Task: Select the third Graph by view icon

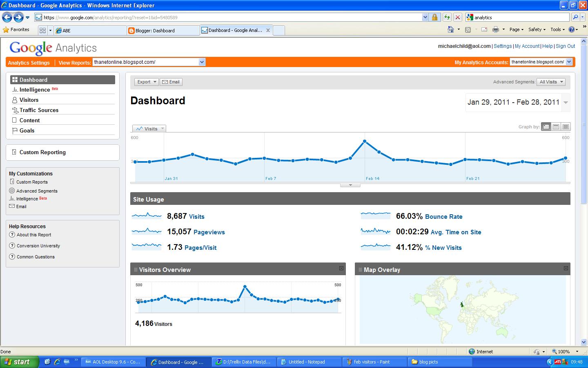Action: 566,127
